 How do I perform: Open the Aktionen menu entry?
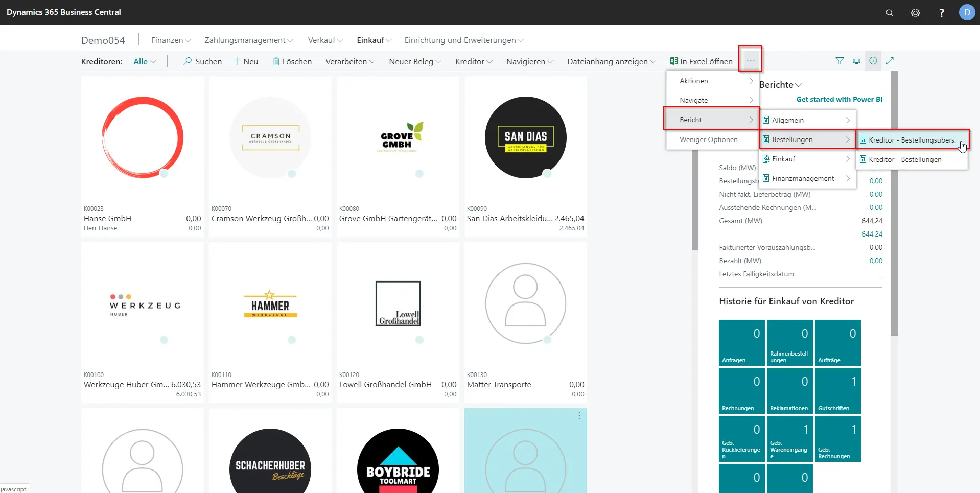[712, 81]
